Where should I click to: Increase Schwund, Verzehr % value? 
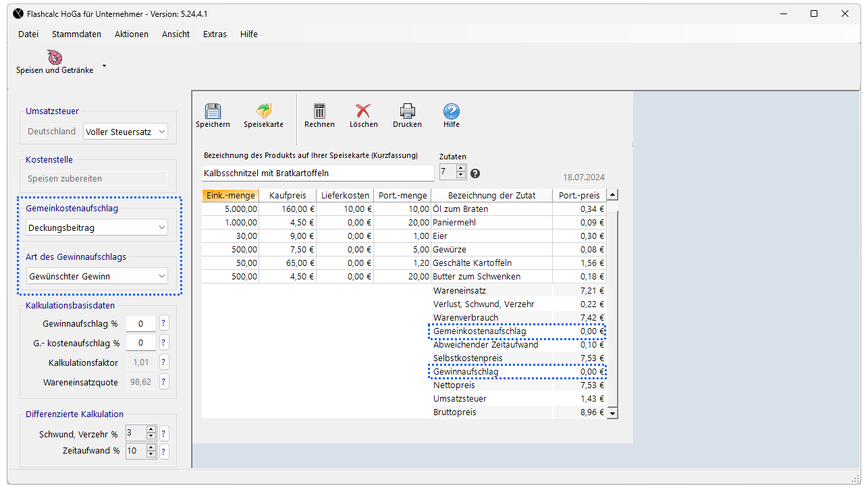pos(151,430)
